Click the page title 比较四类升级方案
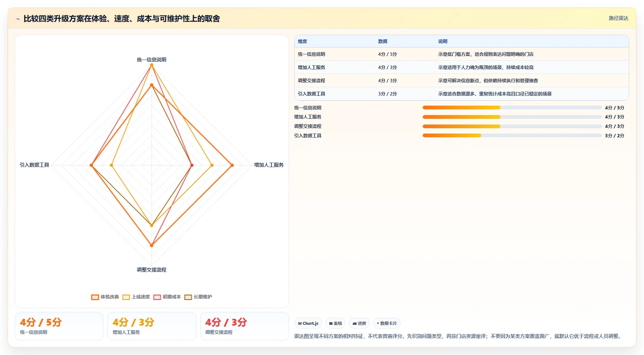Viewport: 644px width, 355px height. point(122,19)
